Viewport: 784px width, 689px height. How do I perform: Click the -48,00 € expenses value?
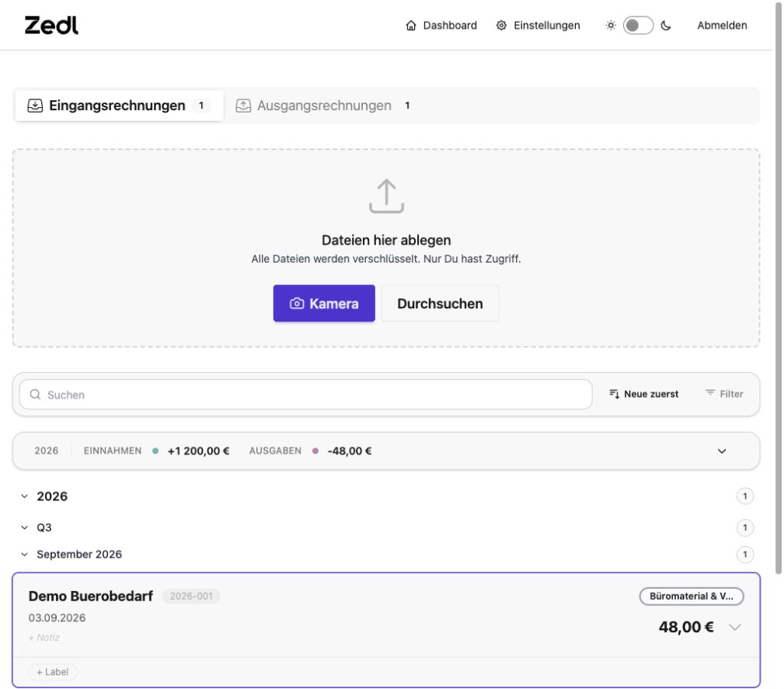click(350, 451)
